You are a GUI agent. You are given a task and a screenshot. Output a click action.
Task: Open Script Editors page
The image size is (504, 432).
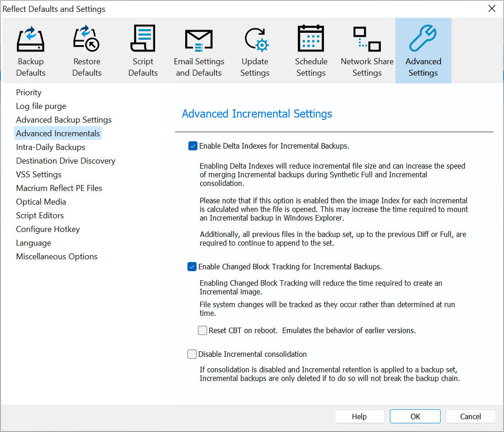(x=40, y=216)
